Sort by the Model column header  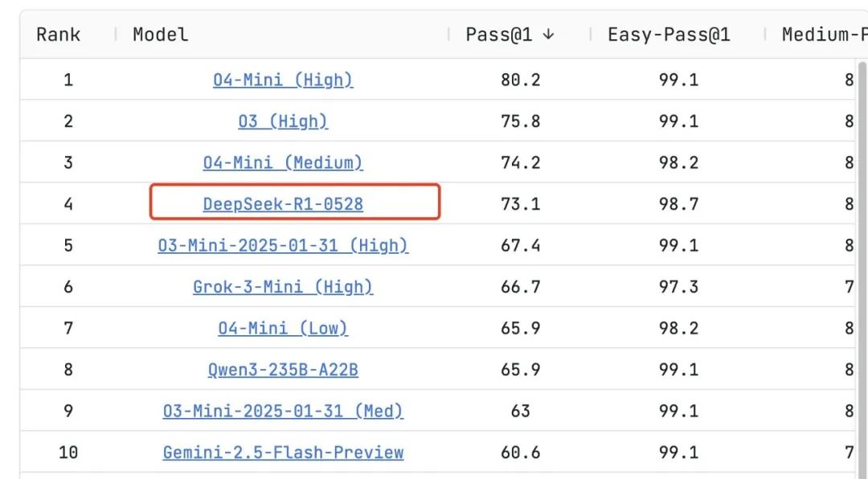(x=161, y=35)
